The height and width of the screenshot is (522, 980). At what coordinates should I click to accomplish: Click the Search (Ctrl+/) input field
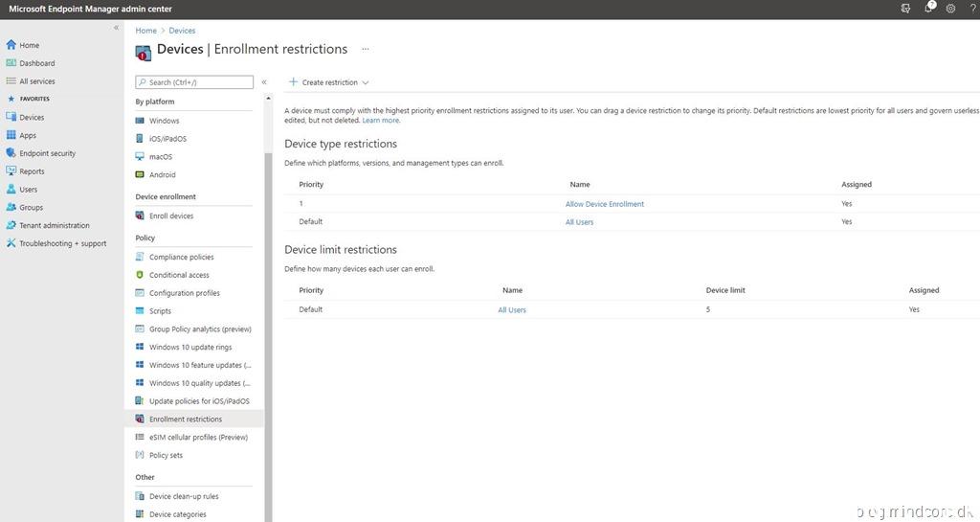point(194,82)
